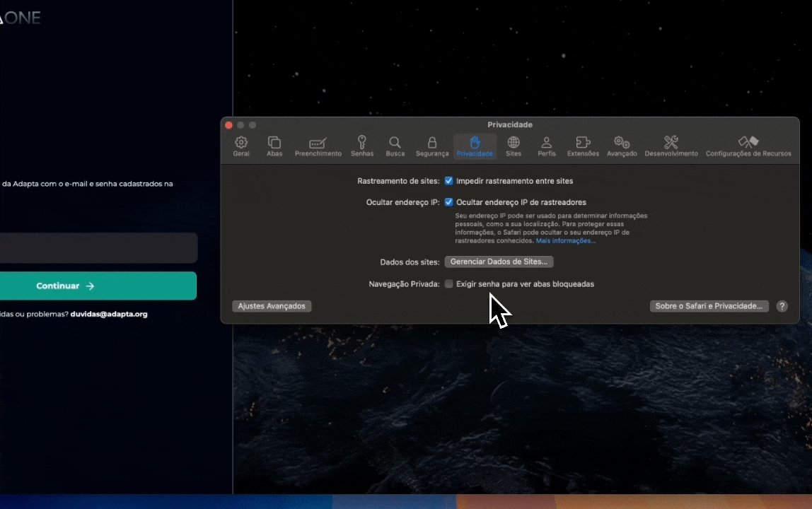Open Preenchimento autofill settings

(318, 146)
